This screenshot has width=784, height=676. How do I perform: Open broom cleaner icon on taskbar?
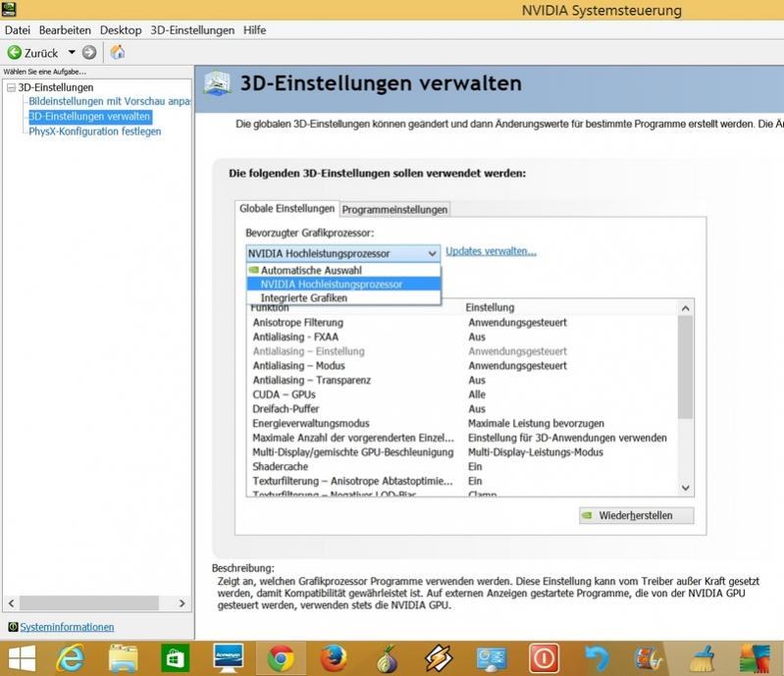[703, 658]
